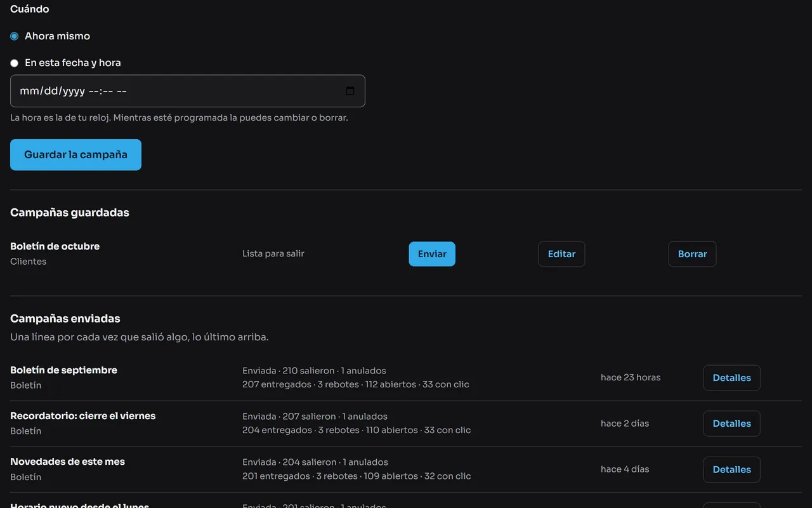The width and height of the screenshot is (812, 508).
Task: Click the 'Campañas enviadas' heading
Action: click(x=65, y=319)
